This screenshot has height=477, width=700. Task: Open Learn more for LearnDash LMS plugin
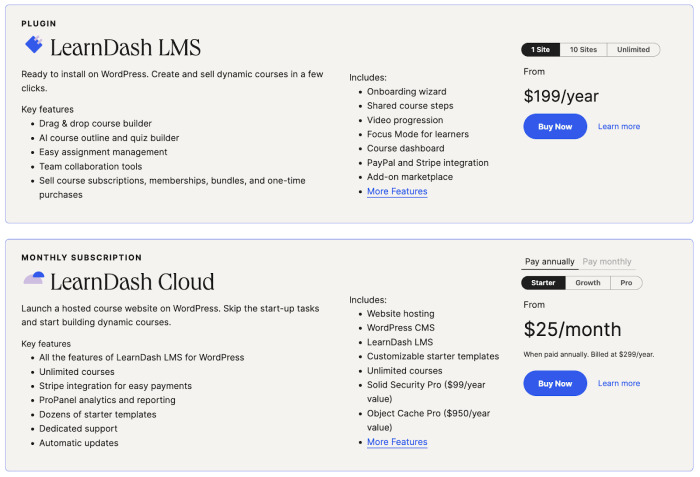click(619, 127)
